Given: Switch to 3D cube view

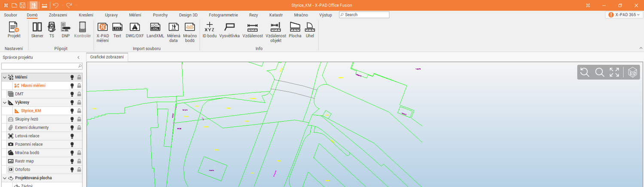Looking at the screenshot, I should (x=632, y=72).
